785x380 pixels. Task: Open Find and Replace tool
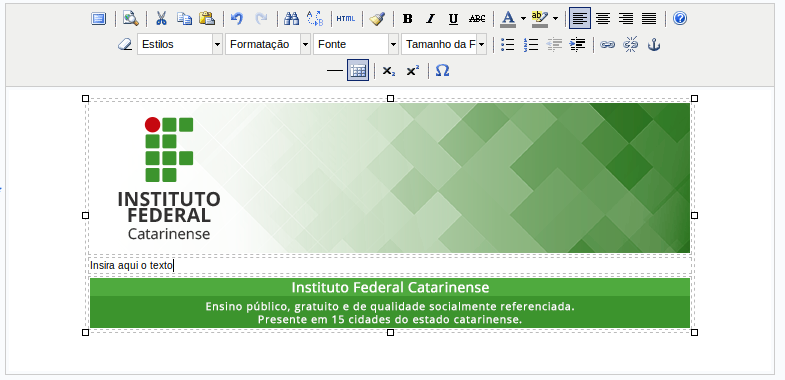point(315,19)
